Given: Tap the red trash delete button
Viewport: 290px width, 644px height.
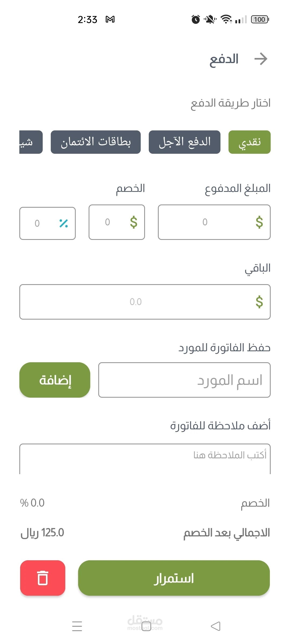Looking at the screenshot, I should click(43, 578).
